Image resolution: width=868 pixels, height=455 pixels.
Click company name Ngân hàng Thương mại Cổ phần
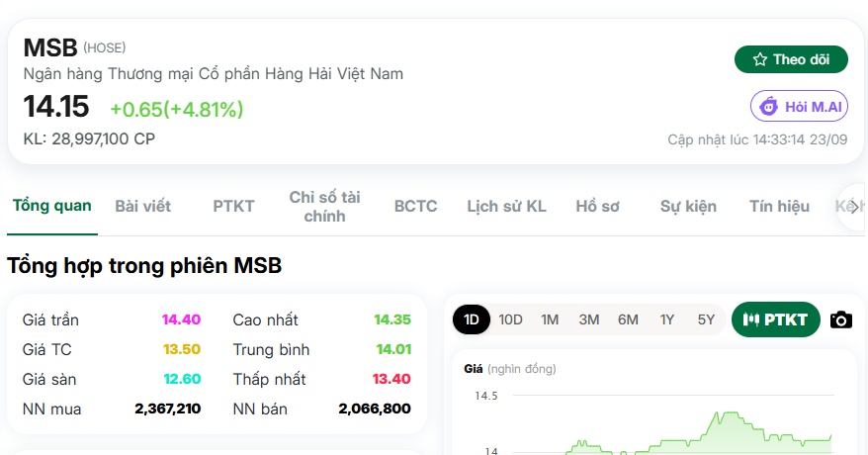coord(214,73)
